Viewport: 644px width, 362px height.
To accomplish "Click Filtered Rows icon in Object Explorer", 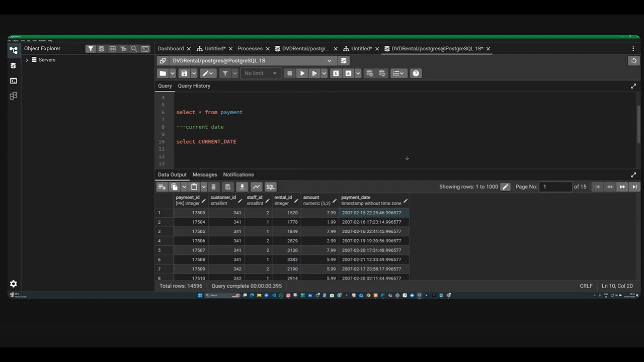I will click(123, 49).
